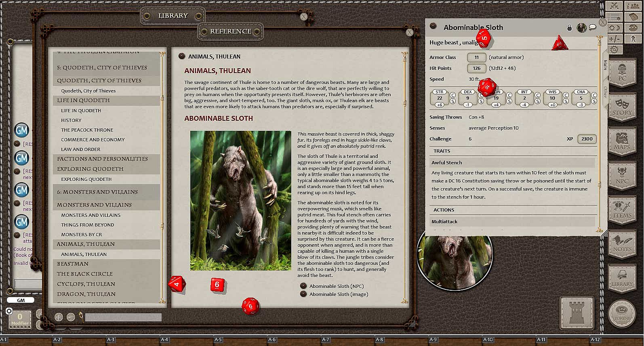Toggle the lock on Abominable Sloth sheet
Screen dimensions: 644x346
pyautogui.click(x=570, y=27)
